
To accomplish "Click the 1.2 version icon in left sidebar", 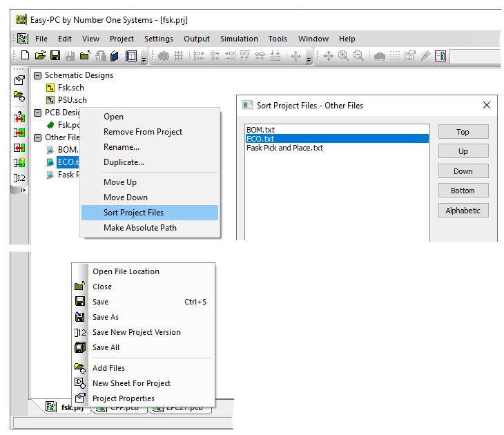I will 19,177.
